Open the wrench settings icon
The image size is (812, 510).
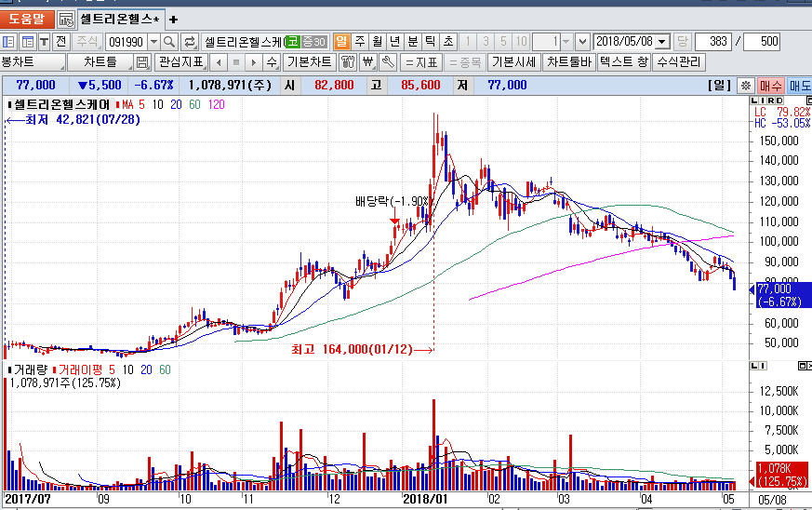386,62
